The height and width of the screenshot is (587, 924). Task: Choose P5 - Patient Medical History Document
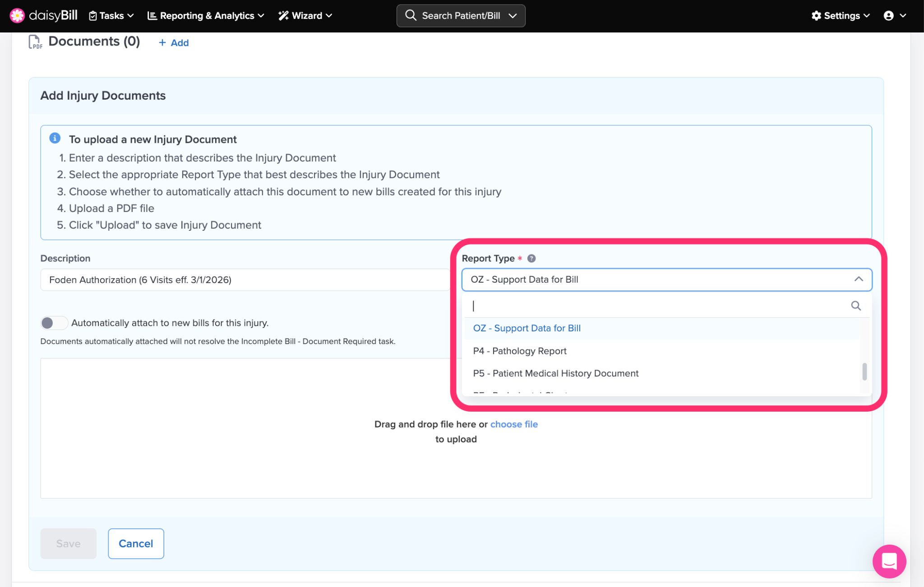[555, 373]
